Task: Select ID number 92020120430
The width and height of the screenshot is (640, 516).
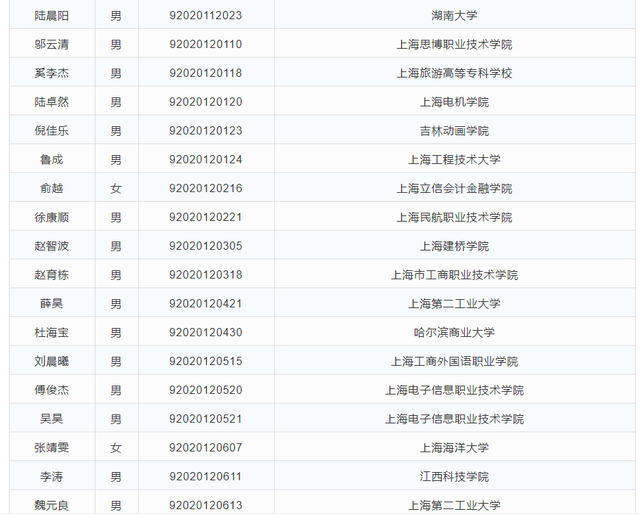Action: tap(206, 332)
